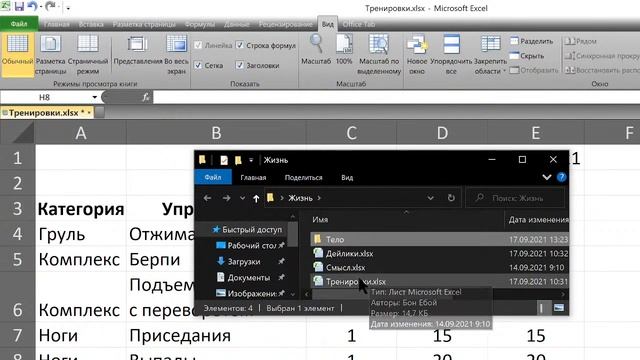Viewport: 640px width, 360px height.
Task: Toggle Строка формул checkbox
Action: point(240,45)
